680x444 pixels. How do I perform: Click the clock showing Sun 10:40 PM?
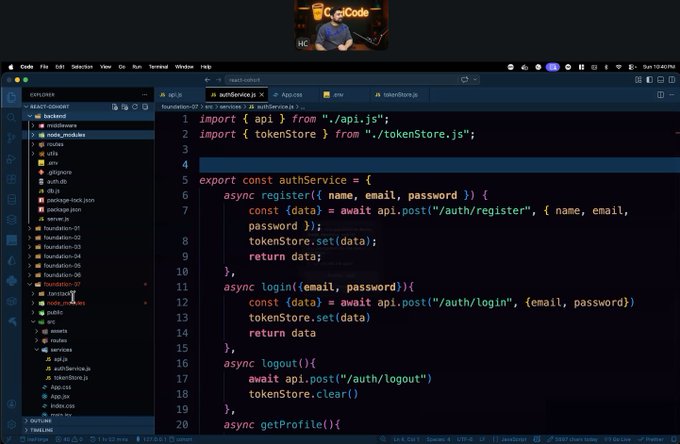(x=659, y=67)
